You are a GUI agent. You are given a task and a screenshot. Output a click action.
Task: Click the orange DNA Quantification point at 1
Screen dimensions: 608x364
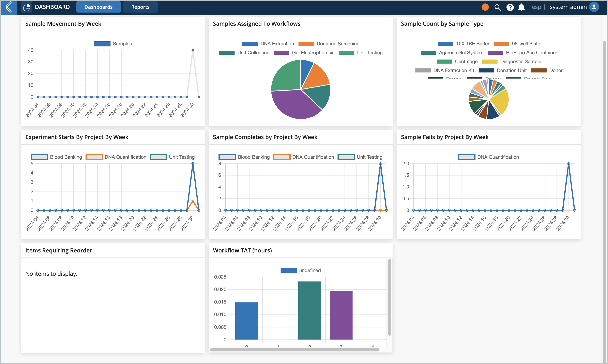point(193,201)
